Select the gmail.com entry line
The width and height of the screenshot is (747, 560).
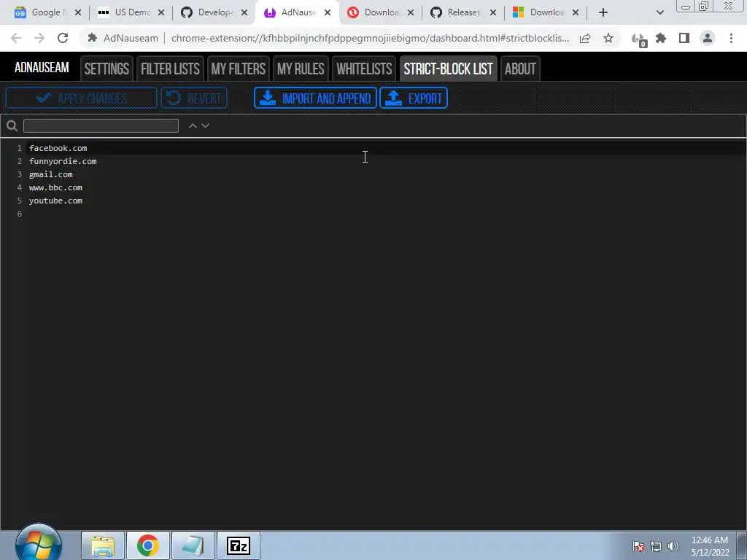(51, 174)
